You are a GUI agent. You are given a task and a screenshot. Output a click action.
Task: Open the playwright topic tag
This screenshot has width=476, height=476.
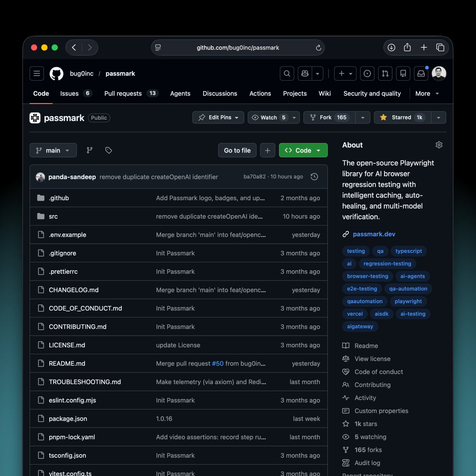(408, 301)
